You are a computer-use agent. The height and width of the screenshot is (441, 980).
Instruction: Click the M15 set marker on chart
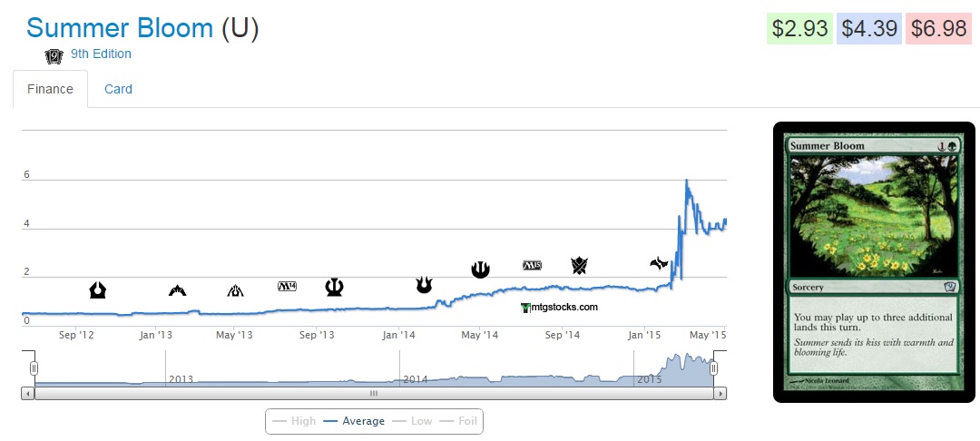click(x=532, y=265)
